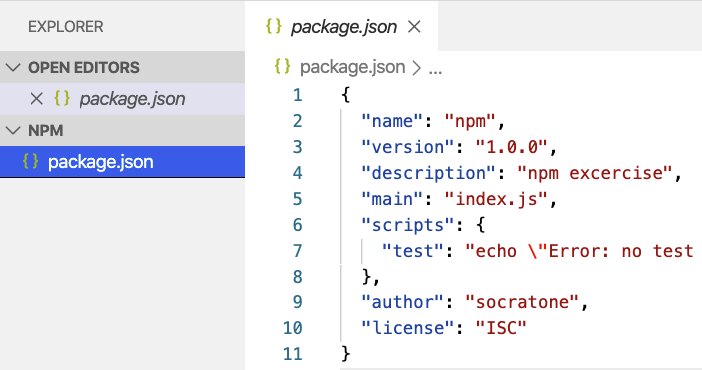Click the "index.js" value on line 5
Viewport: 702px width, 370px height.
coord(496,199)
